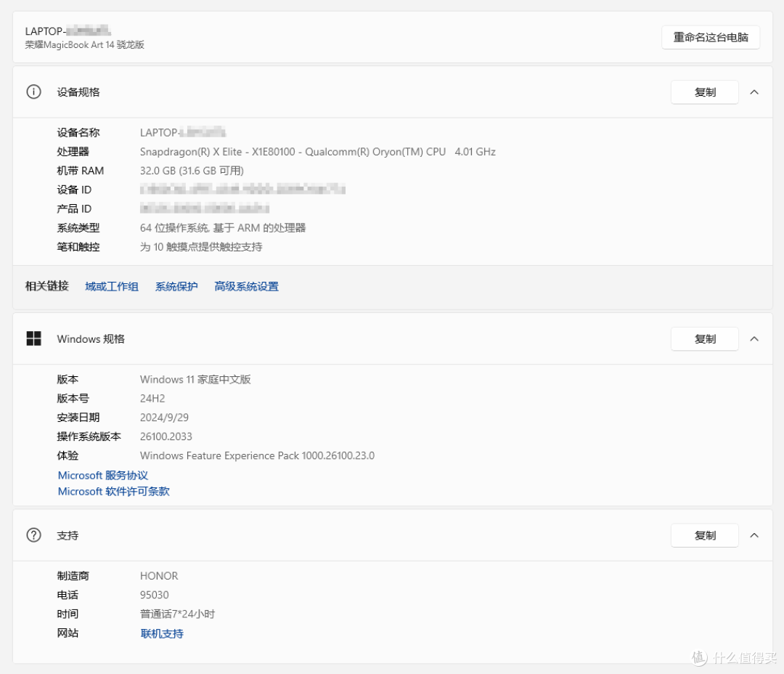Viewport: 784px width, 674px height.
Task: Click the Windows logo icon beside Windows 规格
Action: (x=33, y=339)
